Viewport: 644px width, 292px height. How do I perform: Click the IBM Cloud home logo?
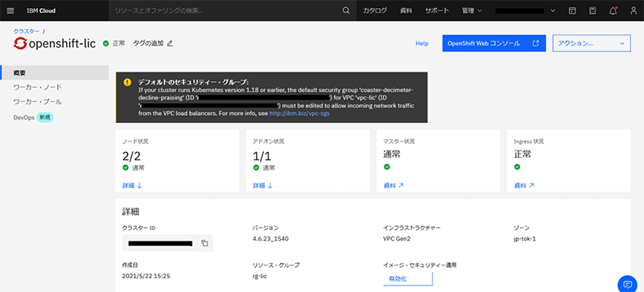pyautogui.click(x=41, y=10)
